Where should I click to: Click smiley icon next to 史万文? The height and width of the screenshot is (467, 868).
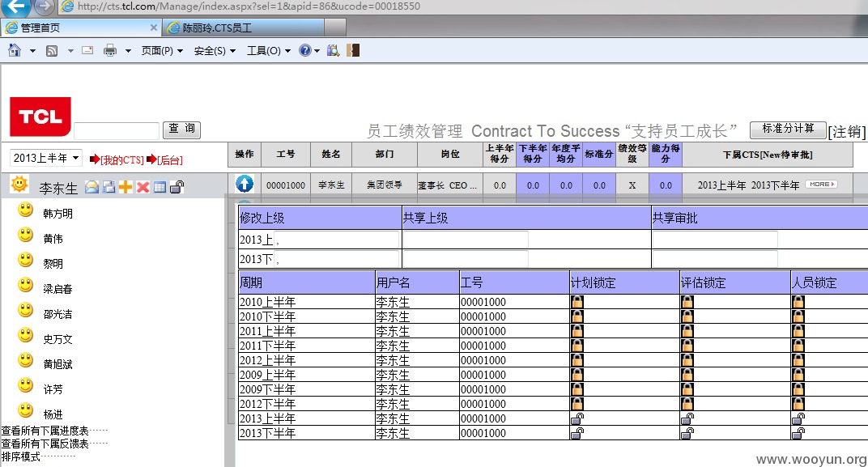(x=25, y=335)
